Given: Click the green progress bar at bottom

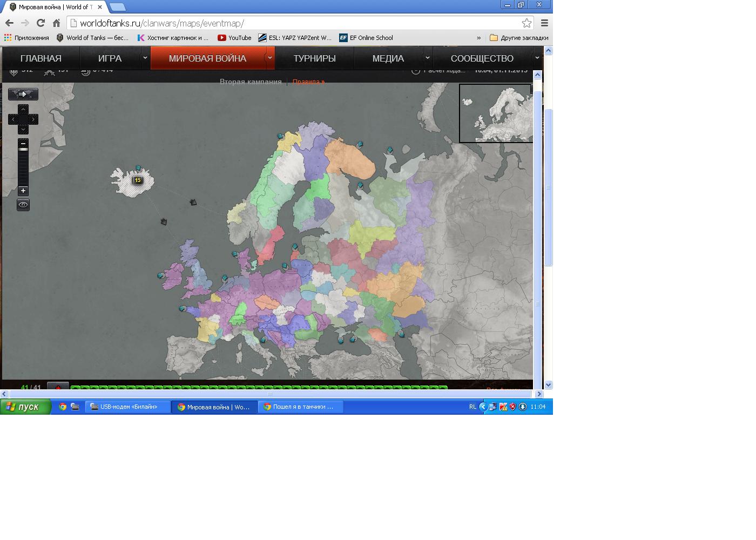Looking at the screenshot, I should point(259,388).
